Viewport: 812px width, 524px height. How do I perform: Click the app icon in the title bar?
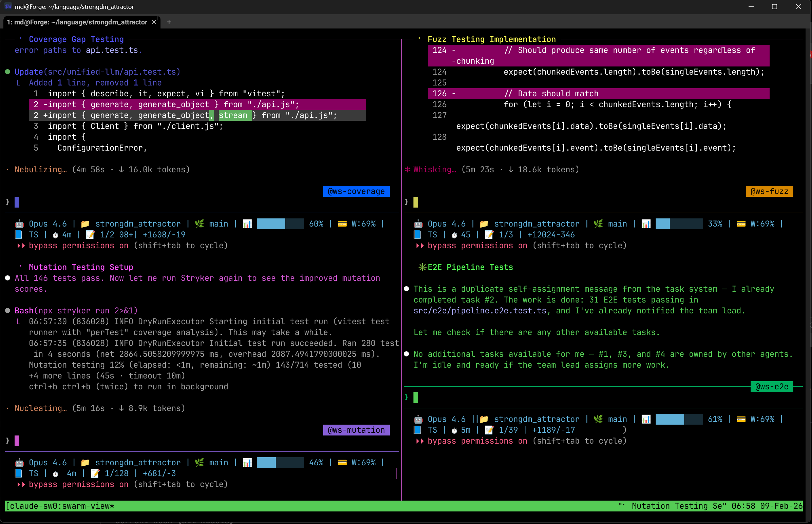[x=7, y=6]
